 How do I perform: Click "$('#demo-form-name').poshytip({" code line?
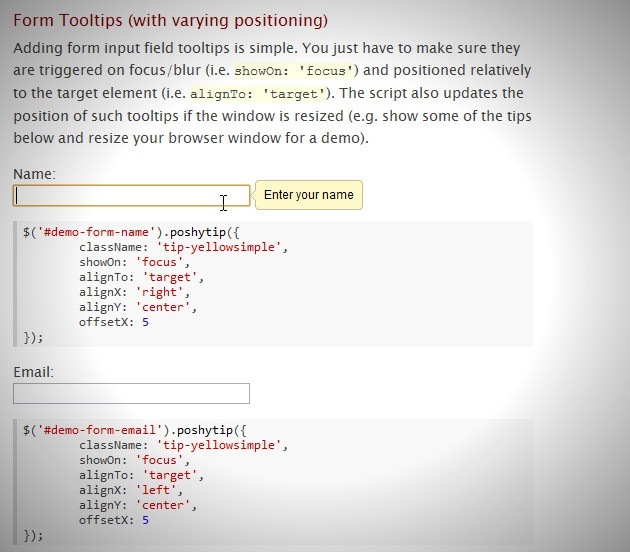[131, 232]
